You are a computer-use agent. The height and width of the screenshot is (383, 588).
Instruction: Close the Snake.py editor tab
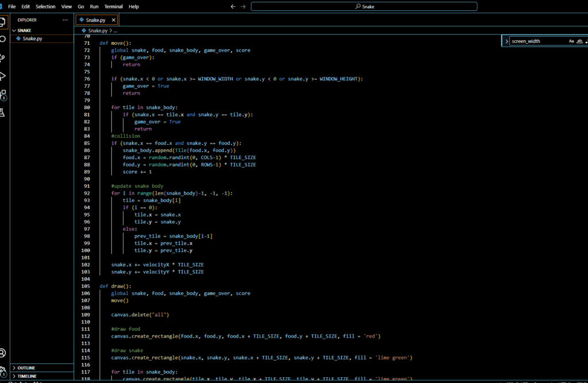[x=113, y=20]
